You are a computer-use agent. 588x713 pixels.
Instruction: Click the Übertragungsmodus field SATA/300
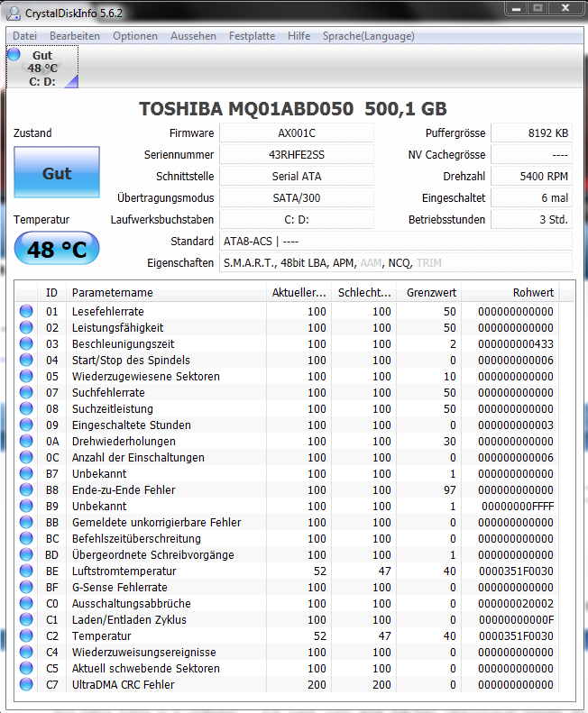pos(297,197)
